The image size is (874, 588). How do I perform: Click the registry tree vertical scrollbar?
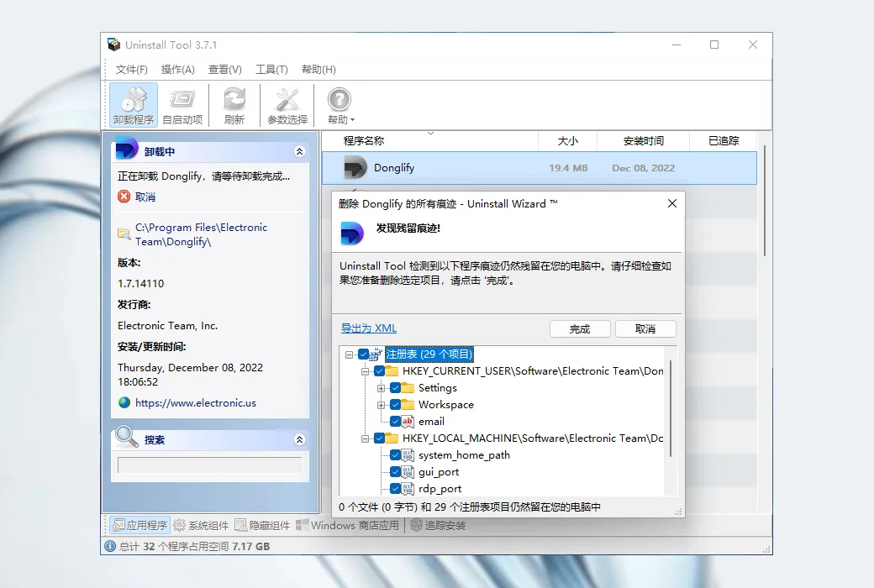click(671, 409)
